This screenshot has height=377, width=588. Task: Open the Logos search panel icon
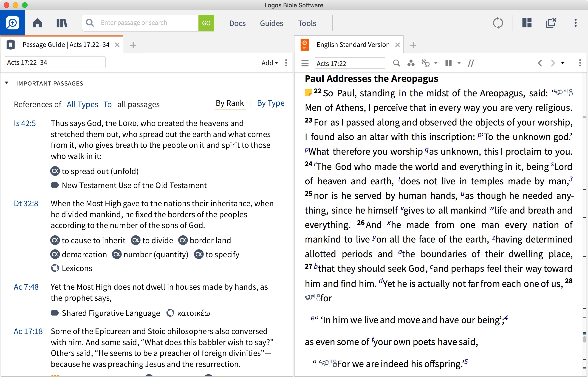12,23
